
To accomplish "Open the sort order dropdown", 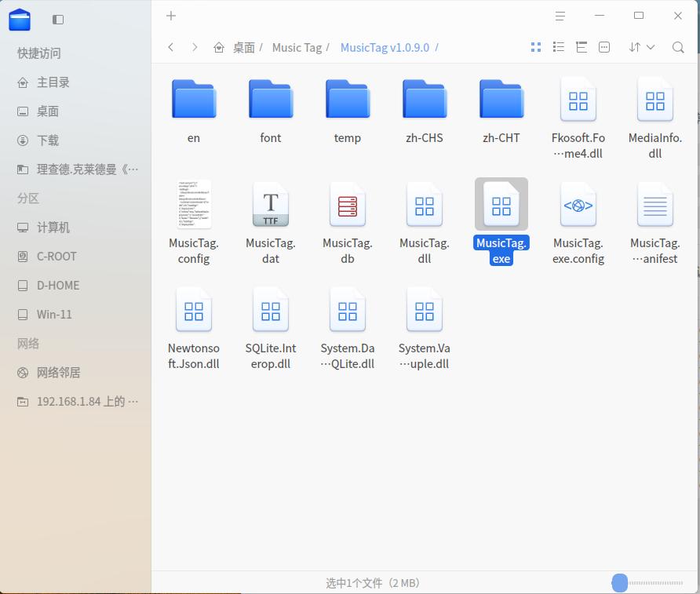I will (x=641, y=47).
